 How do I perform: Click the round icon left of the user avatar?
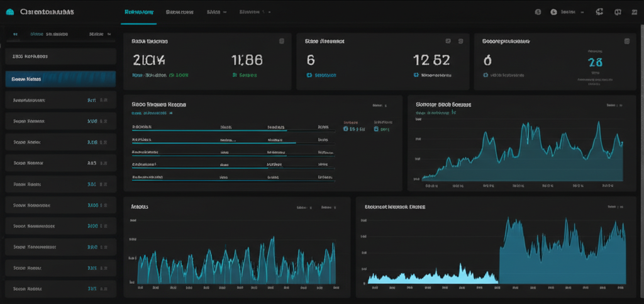point(538,11)
